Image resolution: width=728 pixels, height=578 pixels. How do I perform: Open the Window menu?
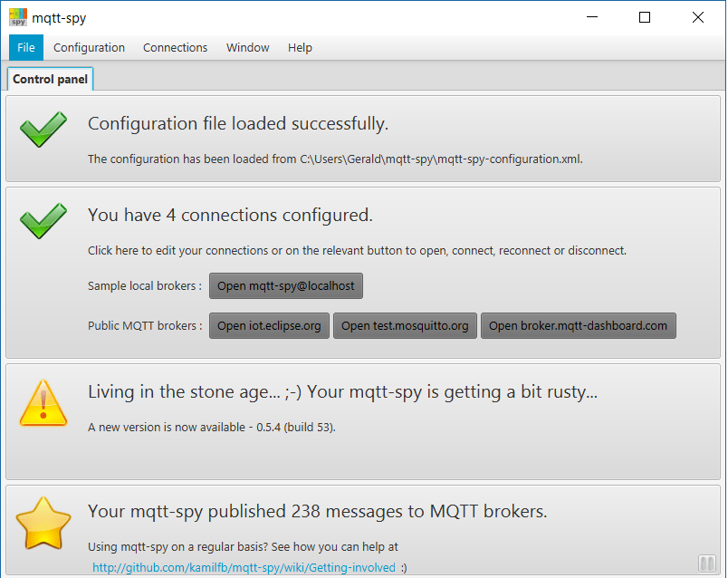pos(247,47)
